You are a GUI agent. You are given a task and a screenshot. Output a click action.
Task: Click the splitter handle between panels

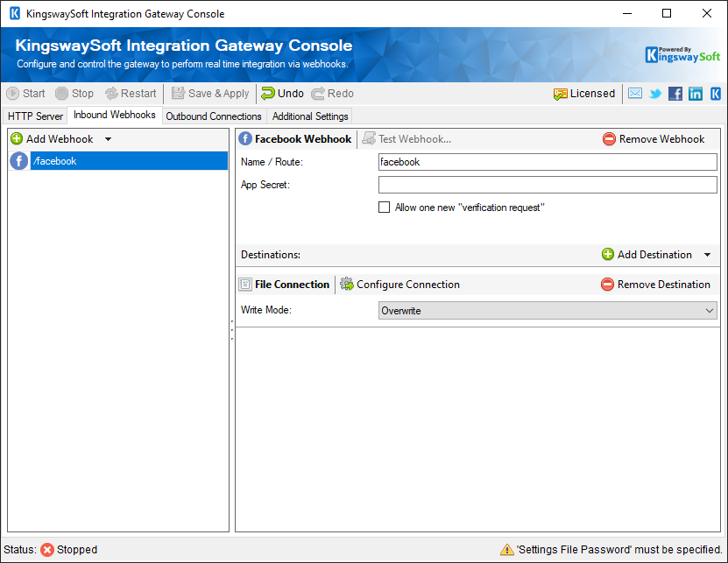tap(231, 330)
